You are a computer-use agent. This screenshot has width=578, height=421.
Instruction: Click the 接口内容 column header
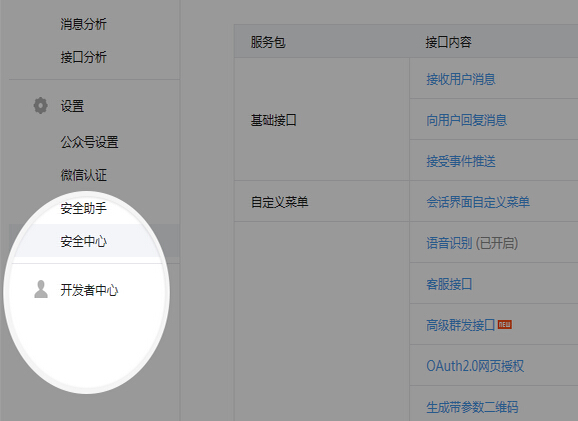(448, 42)
